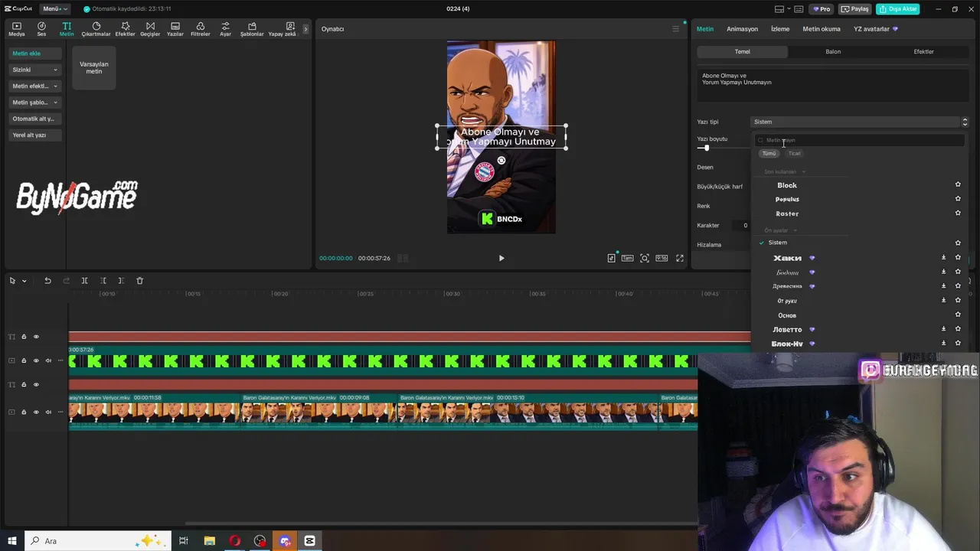Screen dimensions: 980x551
Task: Open Otomatik alt yazı option
Action: point(34,119)
